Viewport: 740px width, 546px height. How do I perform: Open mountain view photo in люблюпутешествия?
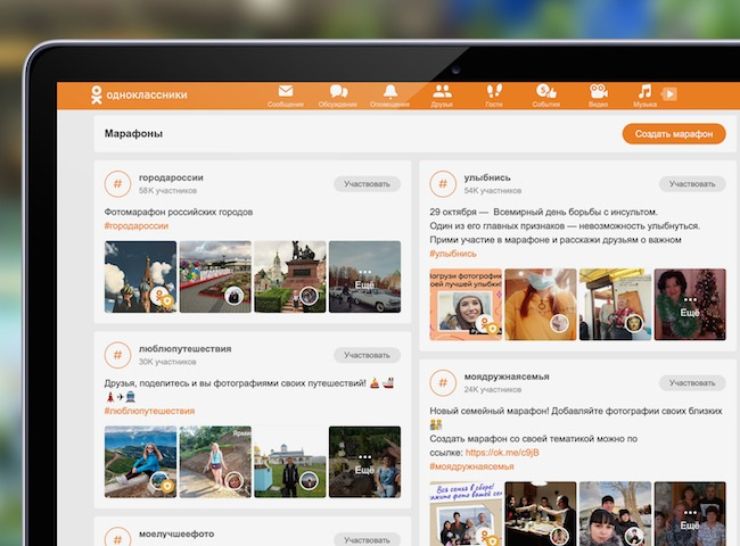coord(140,462)
